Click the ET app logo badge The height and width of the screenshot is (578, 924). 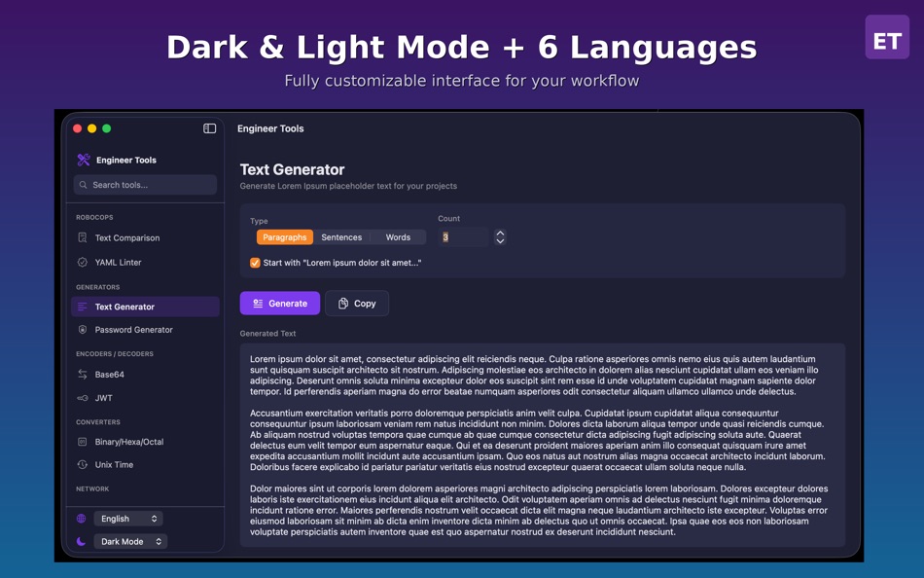pyautogui.click(x=887, y=37)
